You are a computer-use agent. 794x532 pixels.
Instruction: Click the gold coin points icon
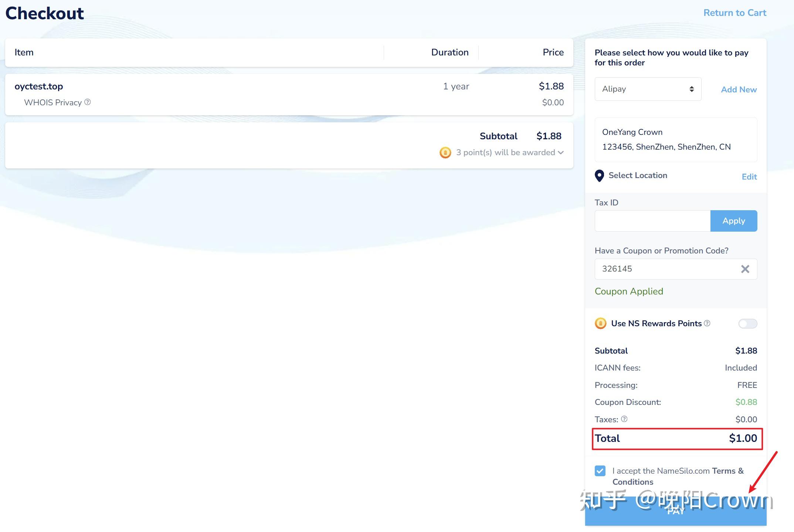(445, 153)
